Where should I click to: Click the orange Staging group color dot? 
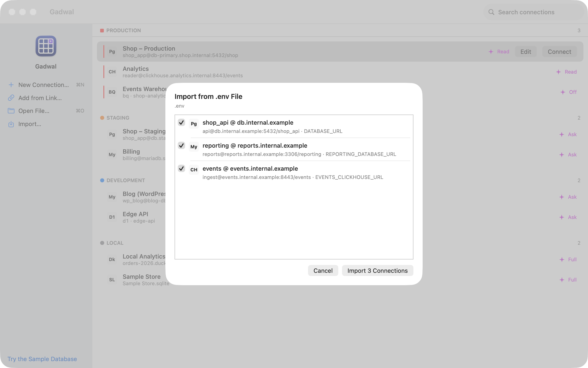(x=102, y=118)
